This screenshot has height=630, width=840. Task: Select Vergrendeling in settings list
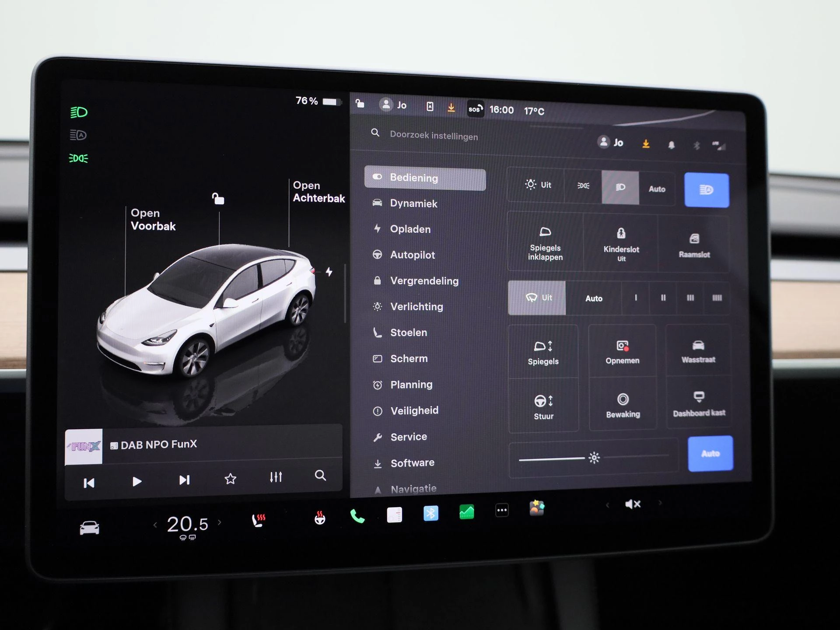coord(424,281)
